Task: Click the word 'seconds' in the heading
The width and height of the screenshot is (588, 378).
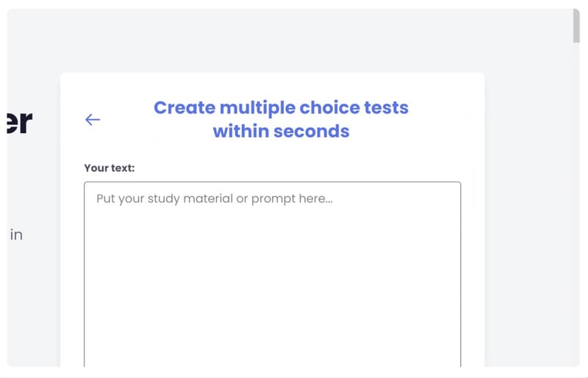Action: [312, 132]
